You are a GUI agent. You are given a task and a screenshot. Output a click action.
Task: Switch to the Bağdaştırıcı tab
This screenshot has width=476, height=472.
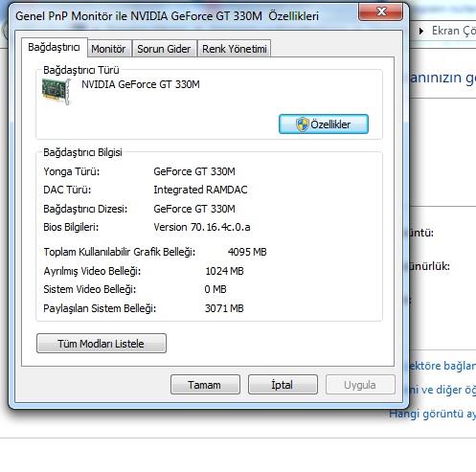[55, 47]
